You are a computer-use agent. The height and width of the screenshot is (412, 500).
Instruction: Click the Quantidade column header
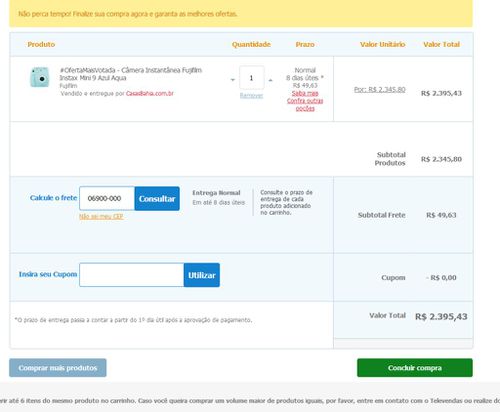click(x=251, y=44)
